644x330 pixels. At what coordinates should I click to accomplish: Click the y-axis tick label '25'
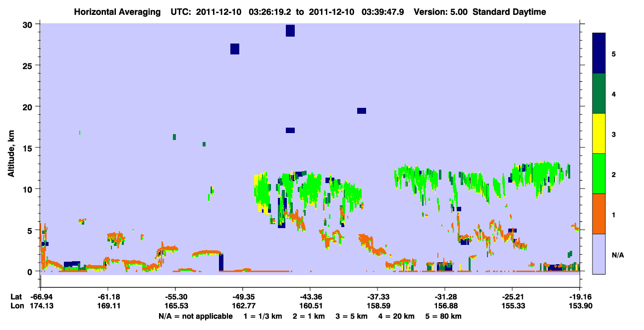pos(29,65)
